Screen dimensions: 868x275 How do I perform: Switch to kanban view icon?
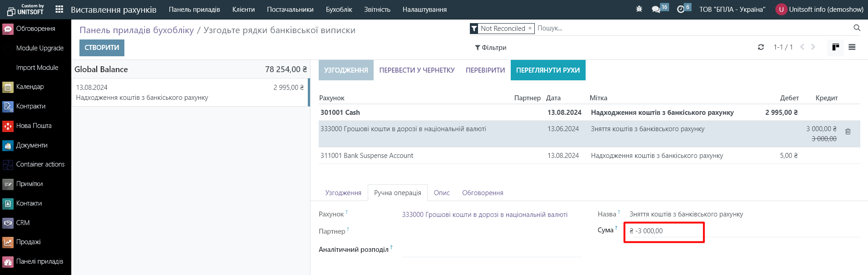click(x=835, y=47)
